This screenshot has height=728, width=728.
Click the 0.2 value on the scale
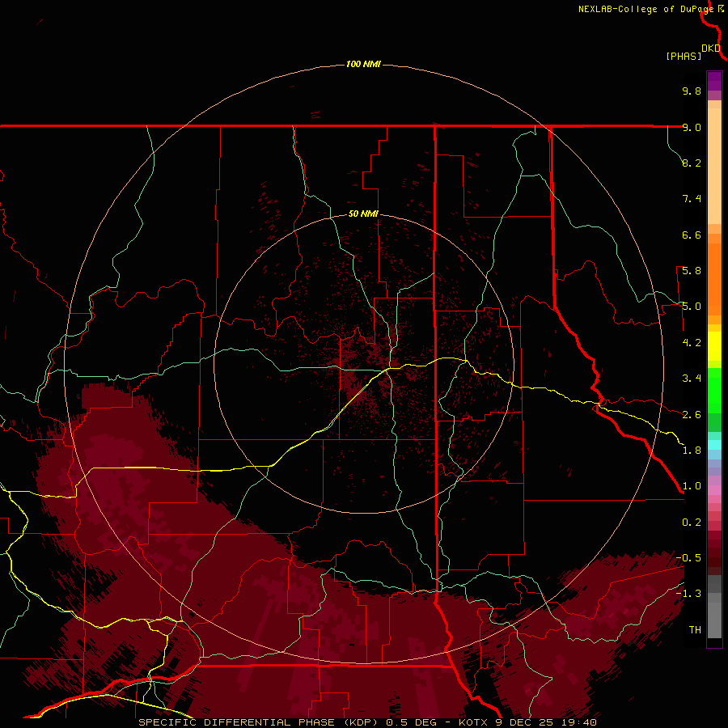(692, 523)
